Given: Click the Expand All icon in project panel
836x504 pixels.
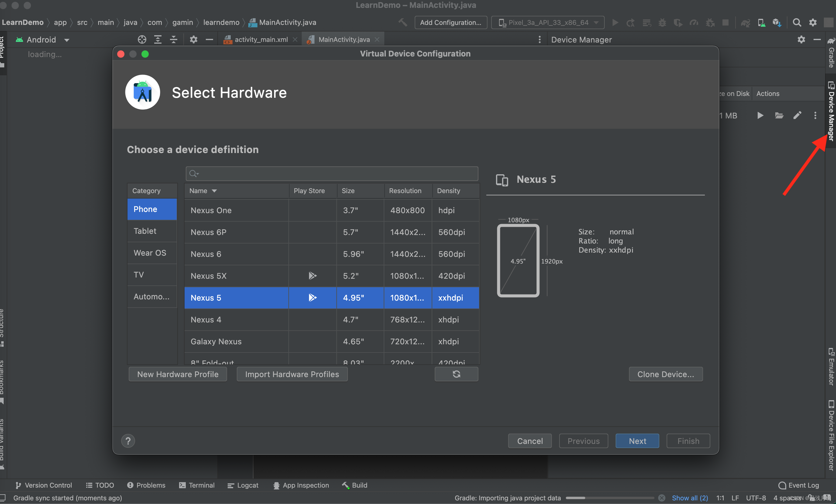Looking at the screenshot, I should tap(158, 40).
